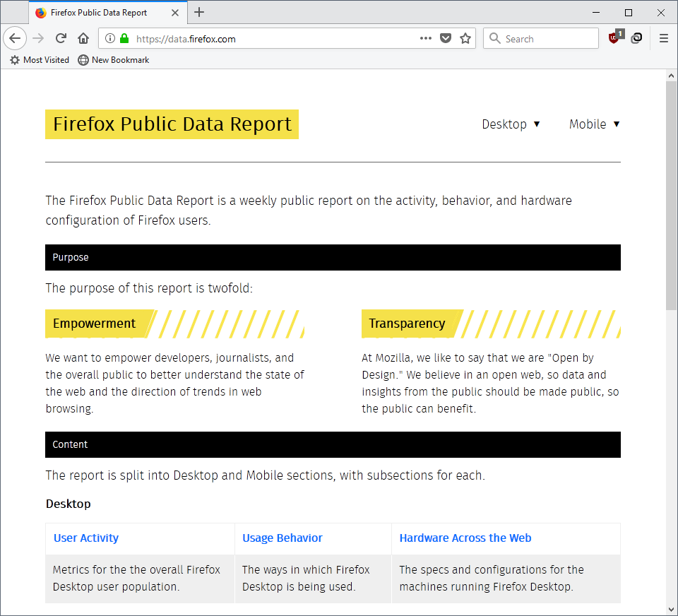Click the green secure connection padlock
The width and height of the screenshot is (678, 616).
click(124, 38)
